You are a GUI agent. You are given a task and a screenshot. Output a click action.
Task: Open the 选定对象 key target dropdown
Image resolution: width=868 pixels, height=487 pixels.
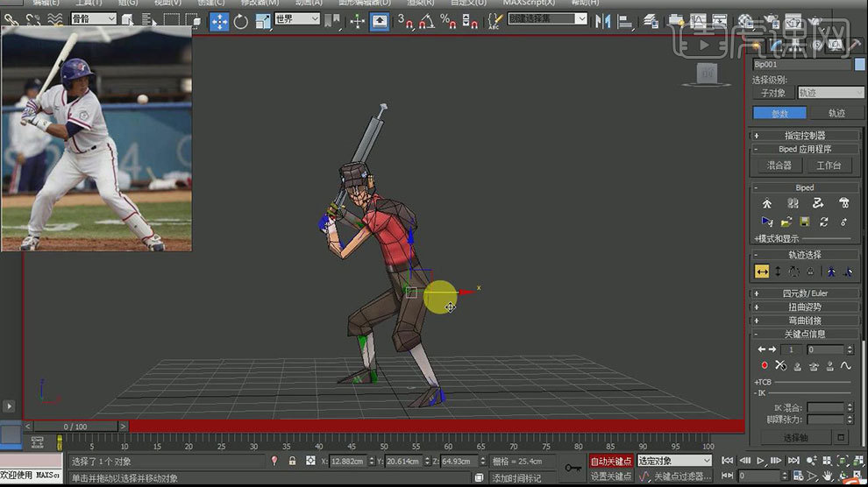[x=674, y=461]
